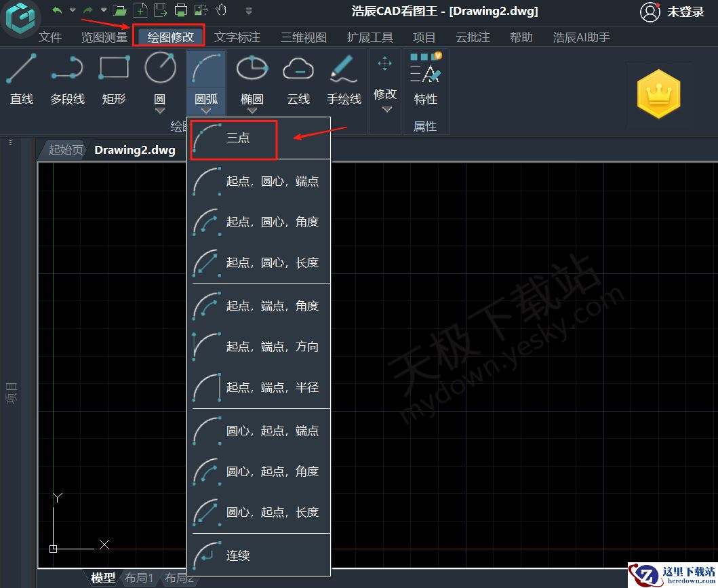Screen dimensions: 718x588
Task: Switch to the 文字标注 tab
Action: [237, 37]
